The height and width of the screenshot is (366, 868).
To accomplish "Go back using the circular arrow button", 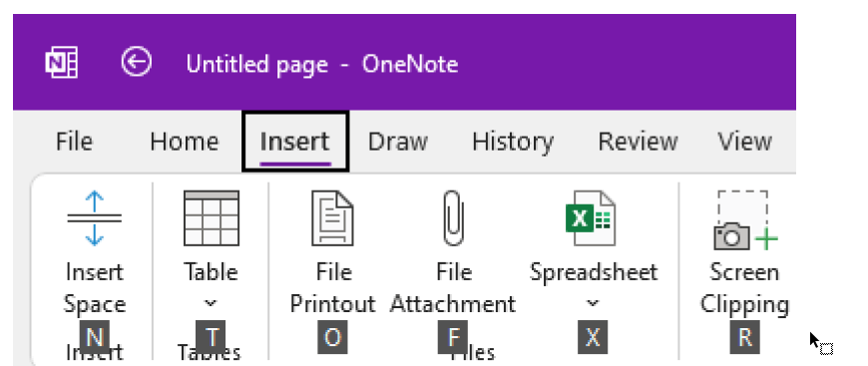I will (137, 62).
